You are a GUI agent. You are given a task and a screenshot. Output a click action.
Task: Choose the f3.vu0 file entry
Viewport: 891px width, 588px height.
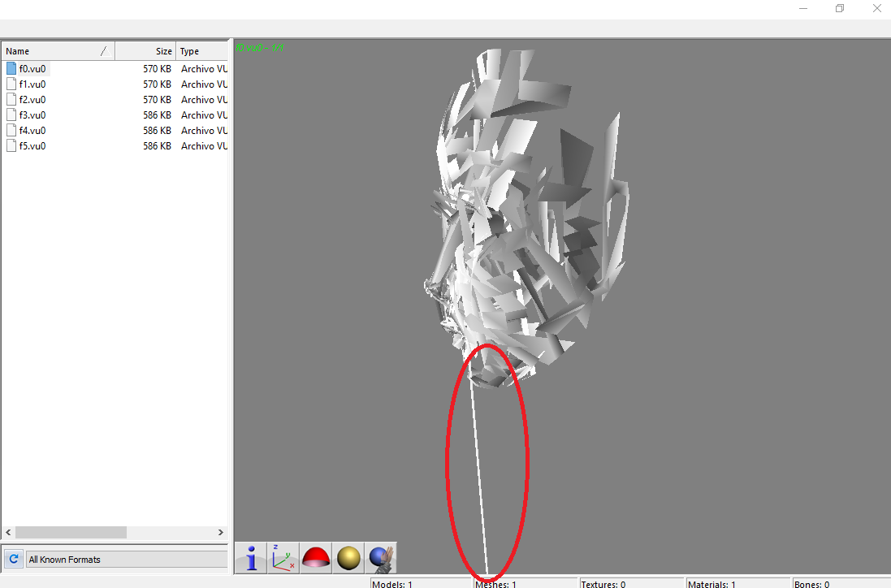[x=32, y=115]
